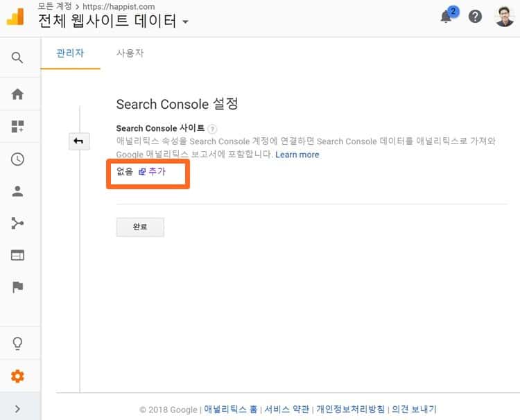Expand the left sidebar with chevron

coord(17,409)
